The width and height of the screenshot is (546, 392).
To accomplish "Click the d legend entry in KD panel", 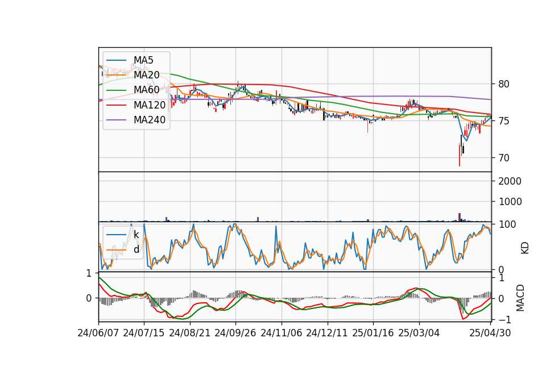I will (x=136, y=250).
